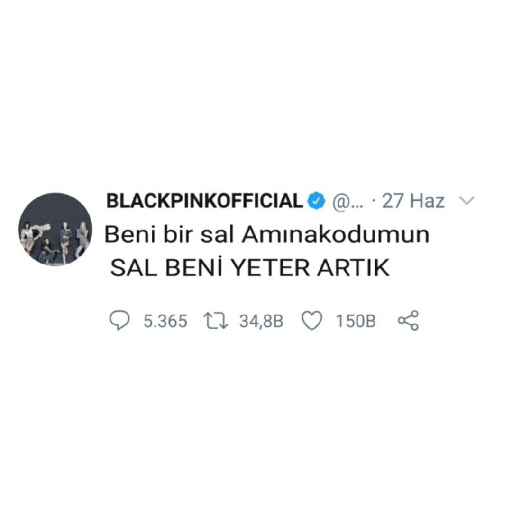Like the tweet with heart icon
The height and width of the screenshot is (512, 512).
(312, 321)
